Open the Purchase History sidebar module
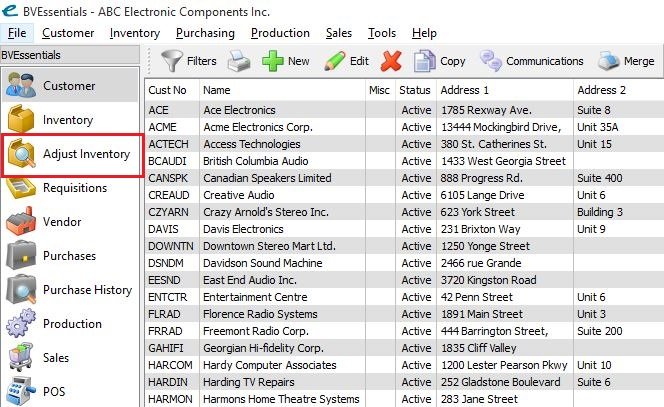 (x=70, y=290)
